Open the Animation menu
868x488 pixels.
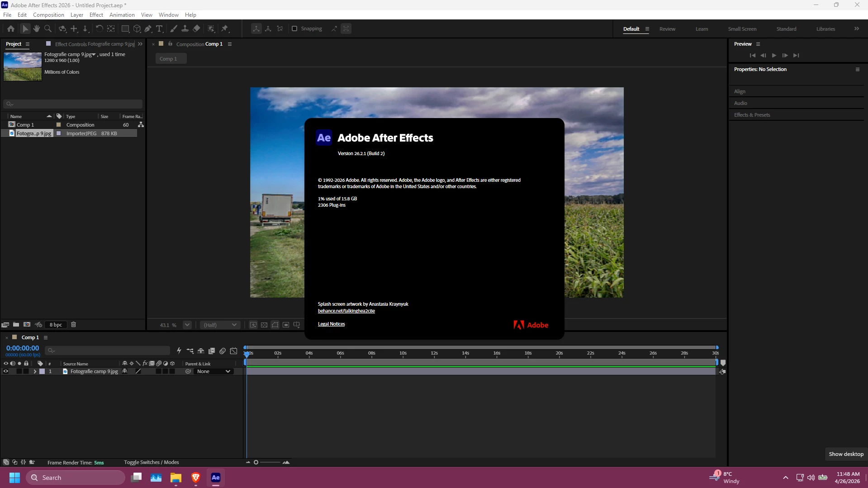click(x=122, y=15)
